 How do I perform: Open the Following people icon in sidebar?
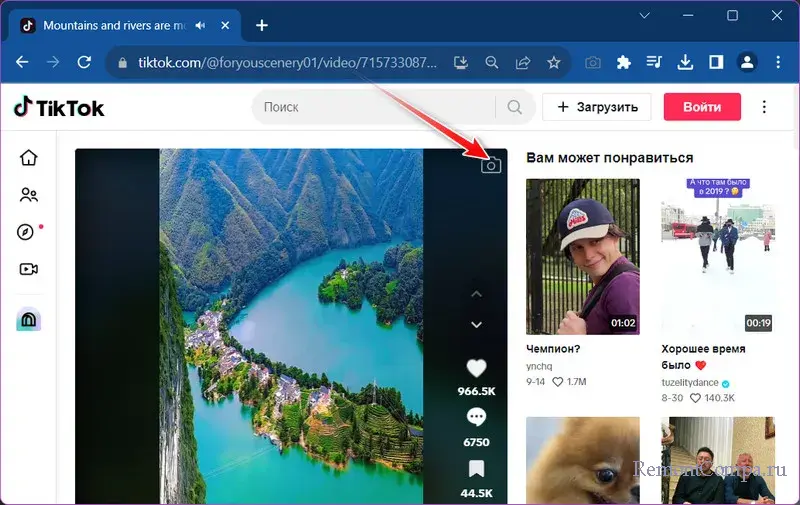(28, 195)
